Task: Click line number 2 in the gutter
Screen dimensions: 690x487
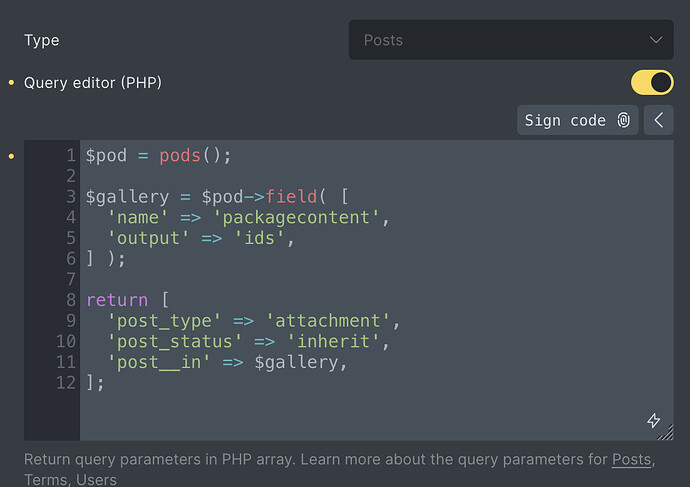Action: (x=71, y=176)
